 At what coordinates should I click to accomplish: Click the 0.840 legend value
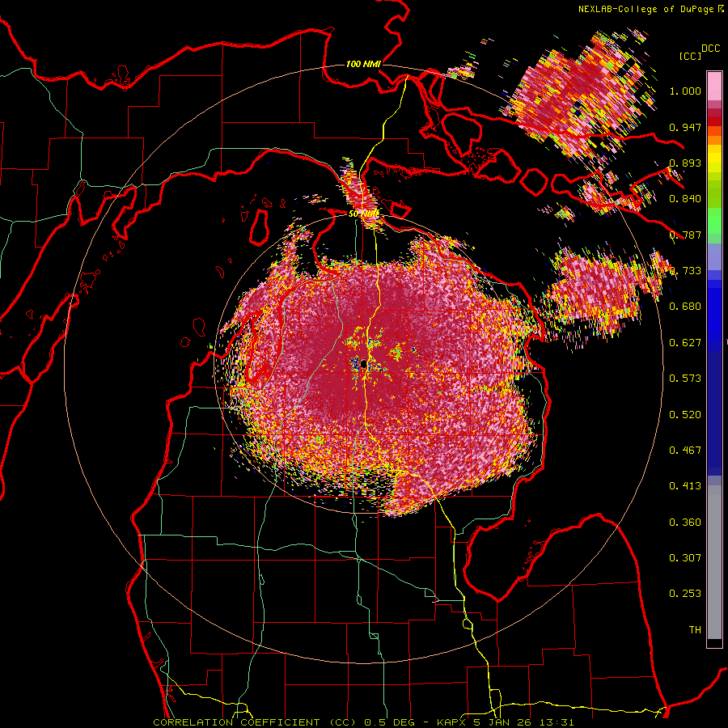pyautogui.click(x=685, y=199)
